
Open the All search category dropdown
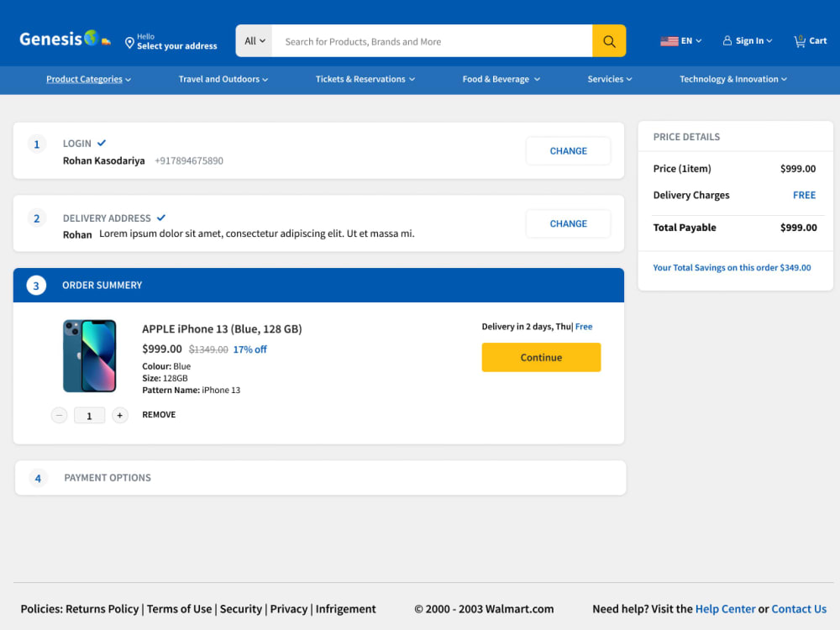pyautogui.click(x=255, y=40)
